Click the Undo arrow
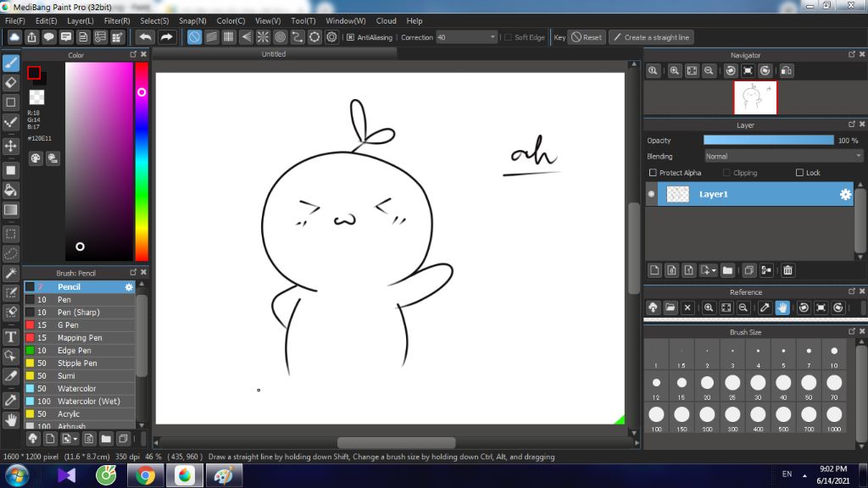 (146, 37)
